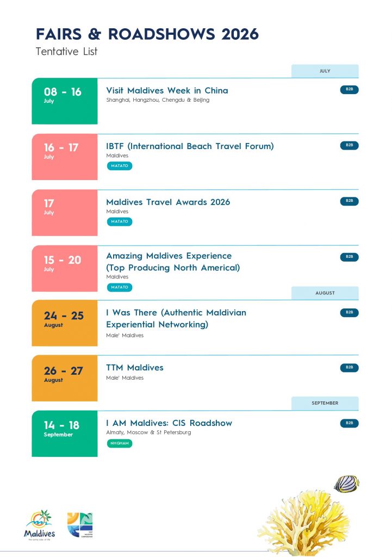
Task: Click the MATATO tag under IBTF event
Action: point(119,166)
